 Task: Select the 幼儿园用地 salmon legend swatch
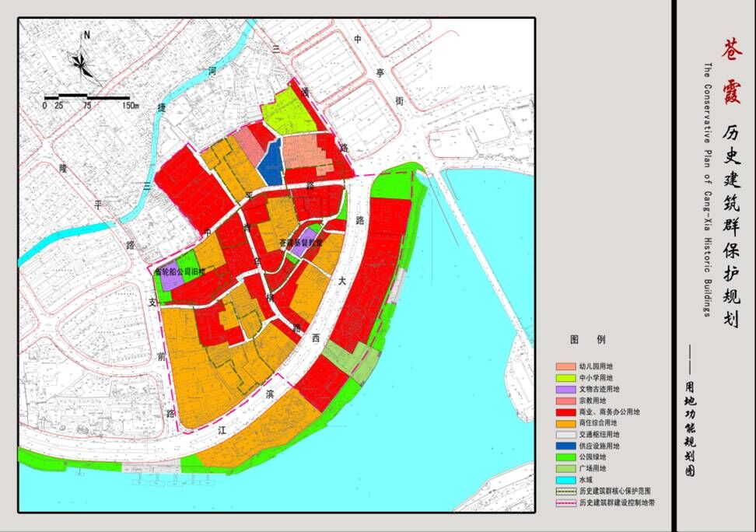coord(565,366)
